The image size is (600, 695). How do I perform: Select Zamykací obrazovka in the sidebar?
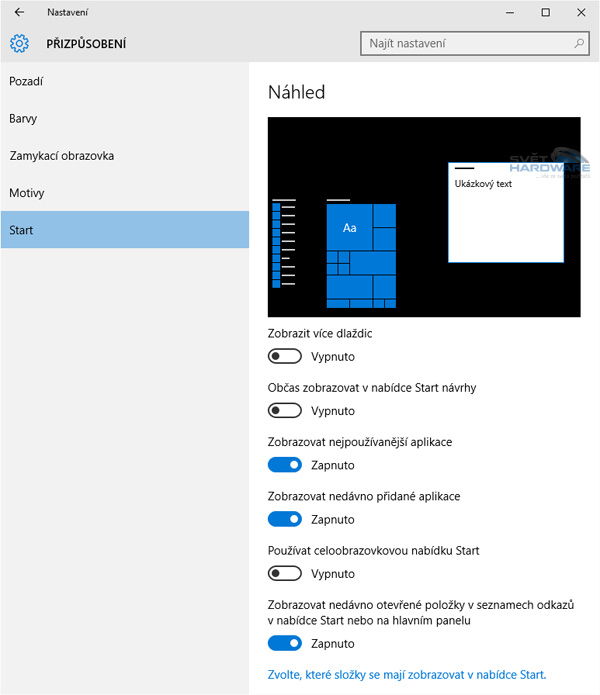pos(62,156)
